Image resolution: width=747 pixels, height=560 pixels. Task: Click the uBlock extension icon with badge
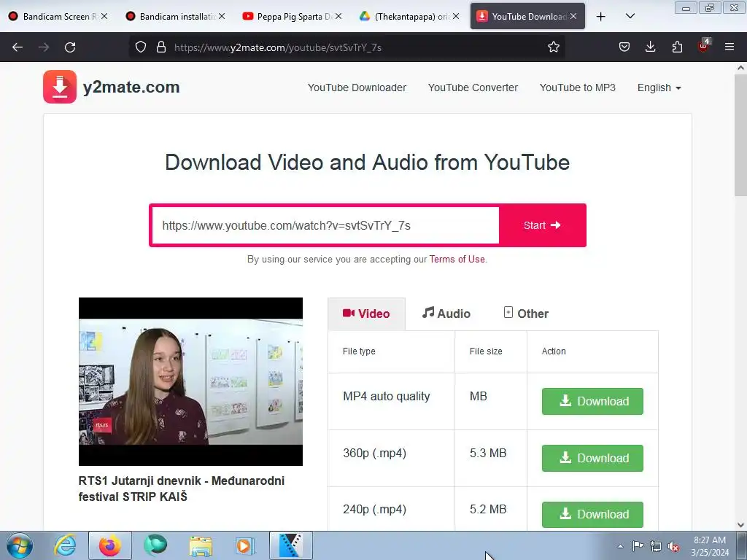click(704, 46)
